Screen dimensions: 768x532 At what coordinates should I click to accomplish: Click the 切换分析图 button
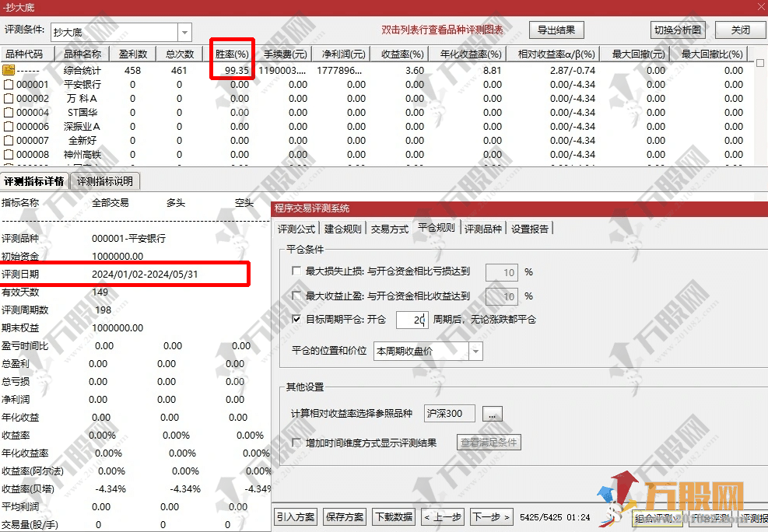(x=678, y=30)
